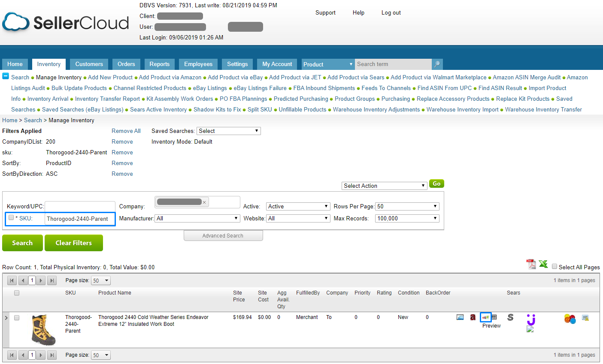Open the My Account tab
This screenshot has height=364, width=603.
coord(277,64)
